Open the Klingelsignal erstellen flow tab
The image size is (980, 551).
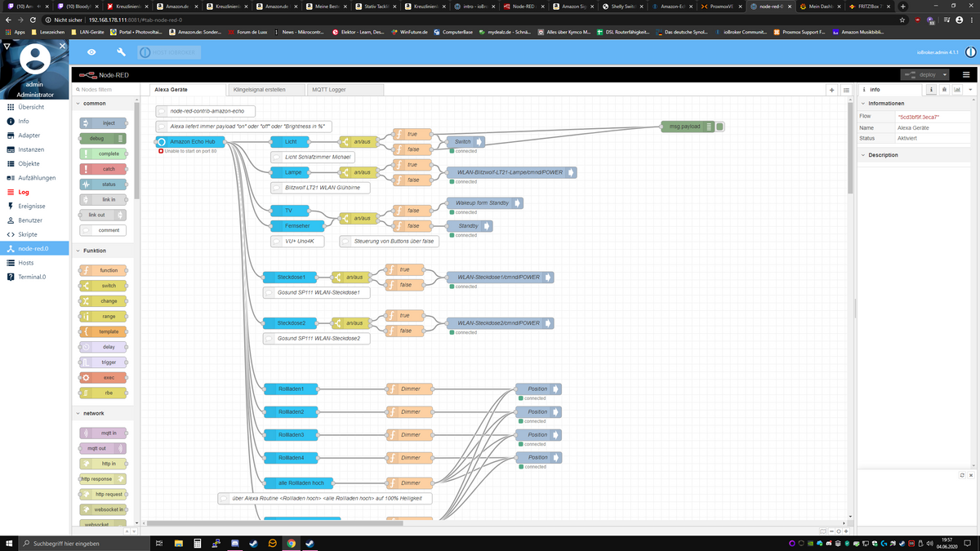click(260, 90)
